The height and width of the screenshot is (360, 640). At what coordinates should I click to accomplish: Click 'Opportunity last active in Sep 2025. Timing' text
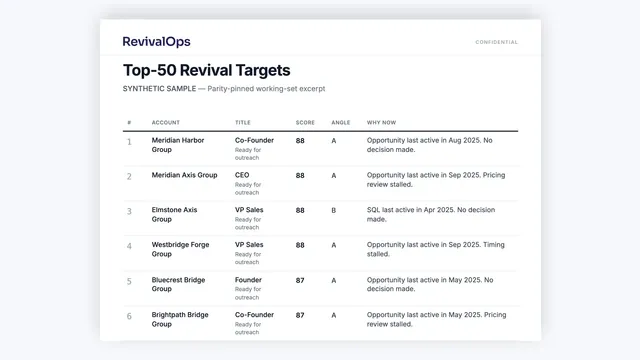pyautogui.click(x=436, y=244)
